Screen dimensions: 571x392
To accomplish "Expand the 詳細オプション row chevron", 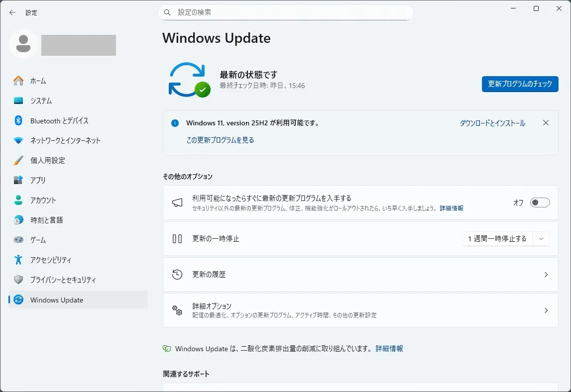I will [x=546, y=310].
